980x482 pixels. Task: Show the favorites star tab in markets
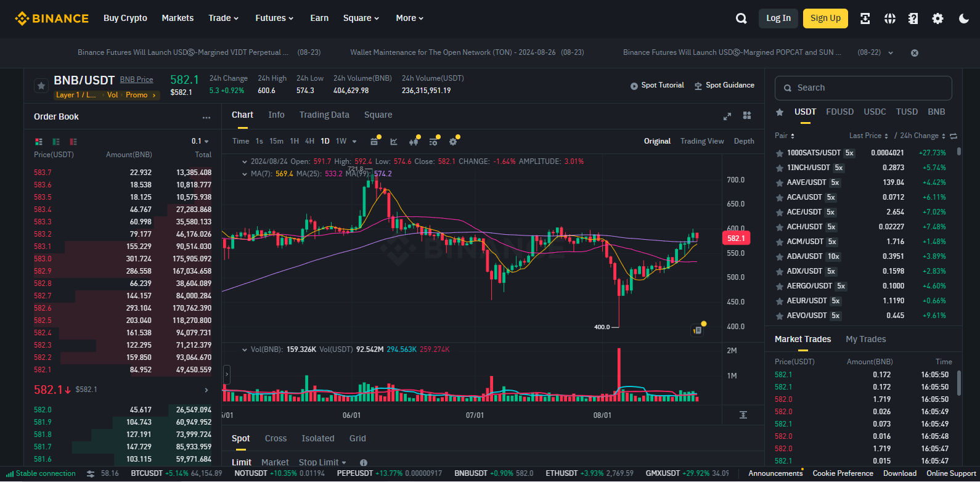780,112
